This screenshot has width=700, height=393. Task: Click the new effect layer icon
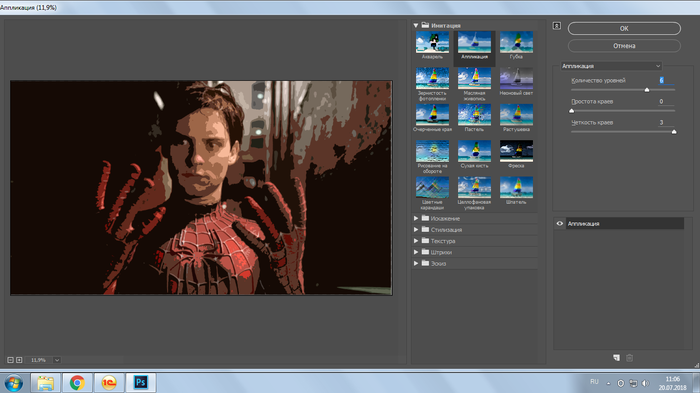click(617, 358)
